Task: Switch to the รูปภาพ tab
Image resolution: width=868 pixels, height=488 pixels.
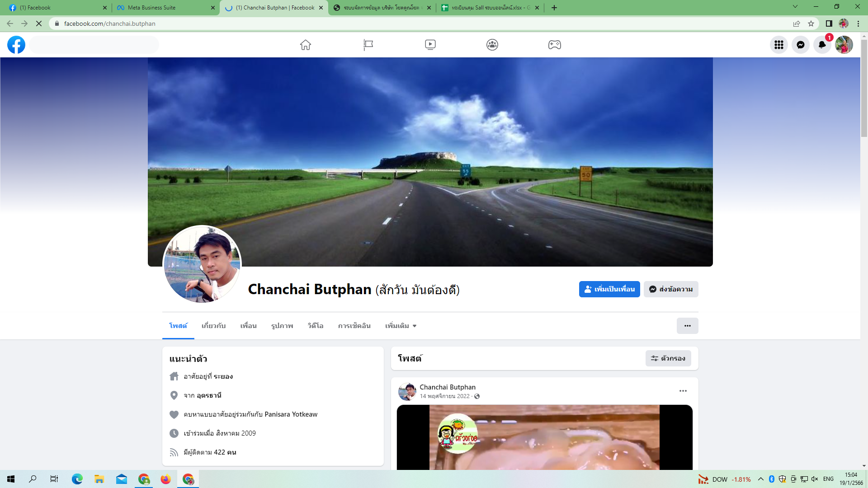Action: coord(282,326)
